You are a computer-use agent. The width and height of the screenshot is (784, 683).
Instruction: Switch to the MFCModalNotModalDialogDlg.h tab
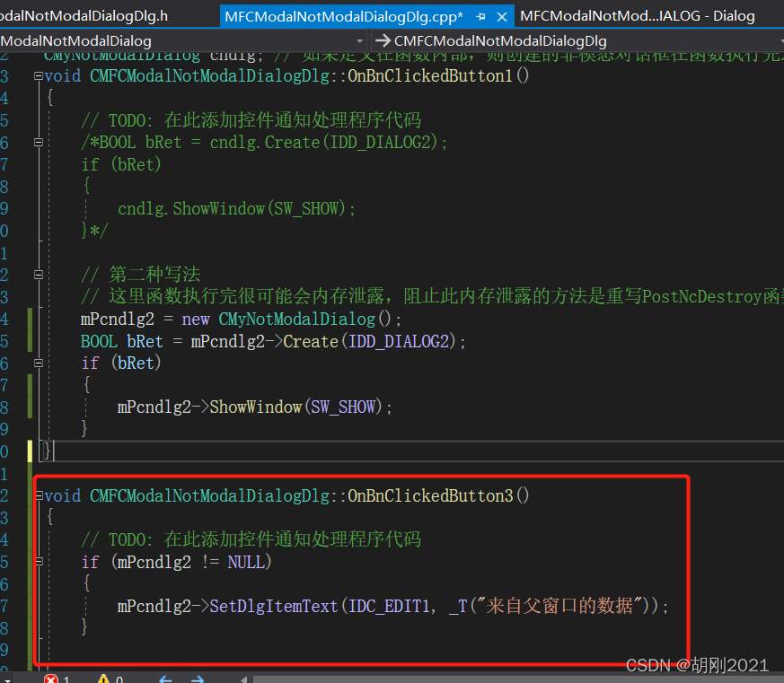click(84, 16)
